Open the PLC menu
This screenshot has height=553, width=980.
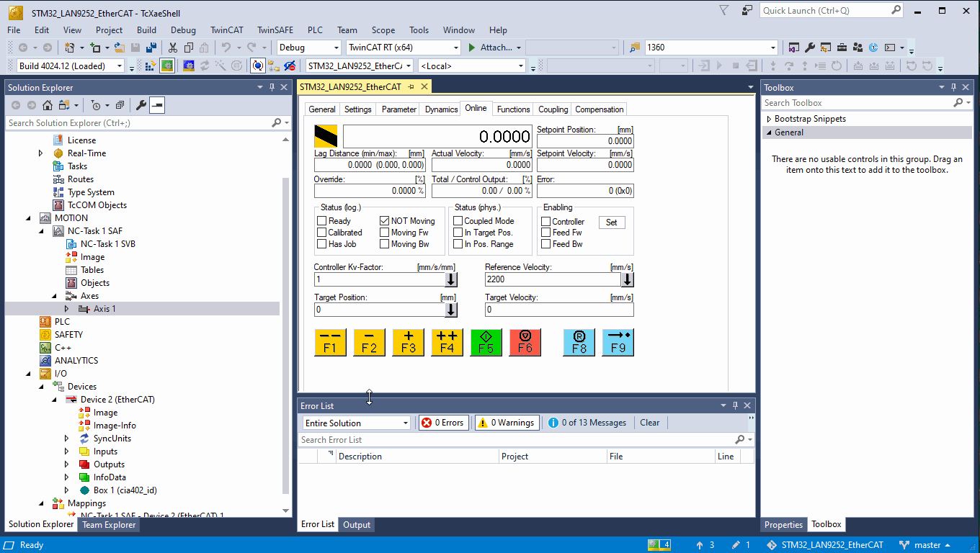315,30
